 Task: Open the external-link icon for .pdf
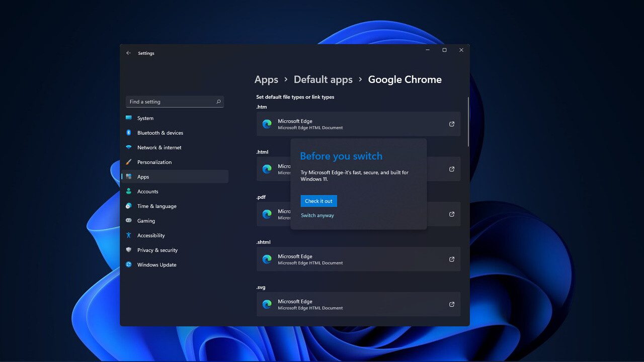pyautogui.click(x=451, y=214)
